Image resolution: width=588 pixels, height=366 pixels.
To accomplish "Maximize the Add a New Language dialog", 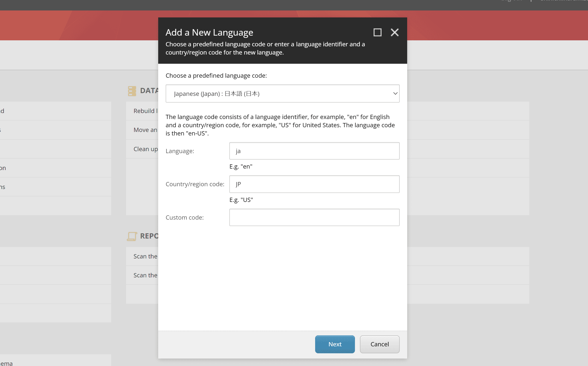I will tap(377, 32).
